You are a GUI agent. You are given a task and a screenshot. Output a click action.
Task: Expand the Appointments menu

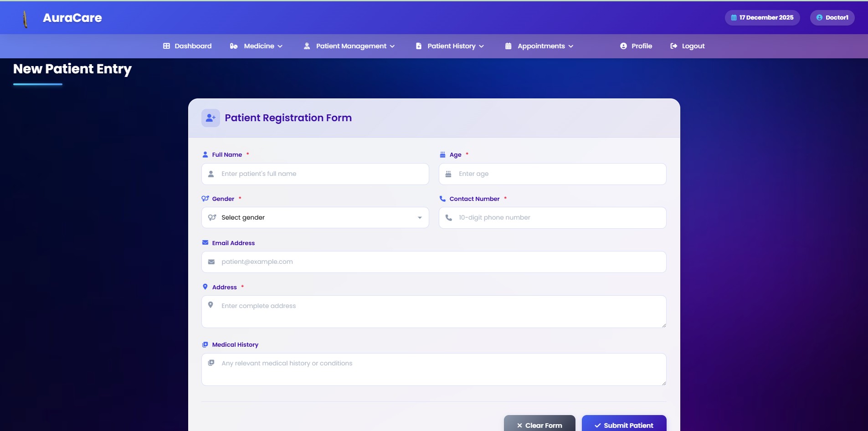(540, 46)
